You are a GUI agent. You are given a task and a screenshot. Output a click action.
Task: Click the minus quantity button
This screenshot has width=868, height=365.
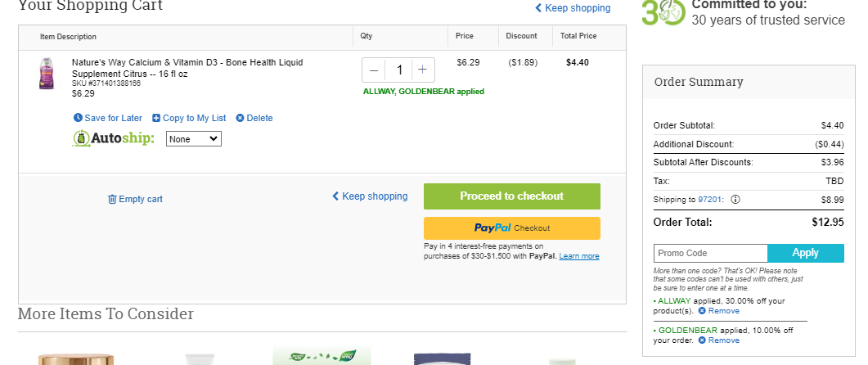pyautogui.click(x=374, y=70)
